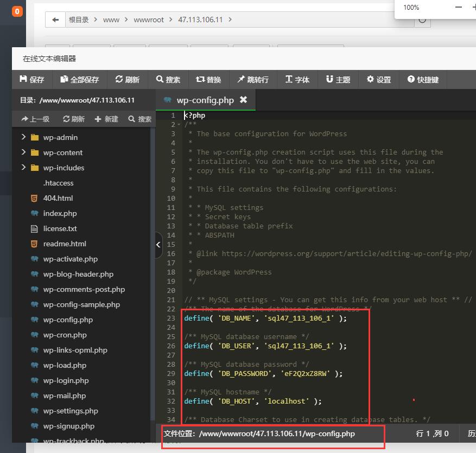
Task: Click line 23 DB_NAME define line
Action: 265,318
